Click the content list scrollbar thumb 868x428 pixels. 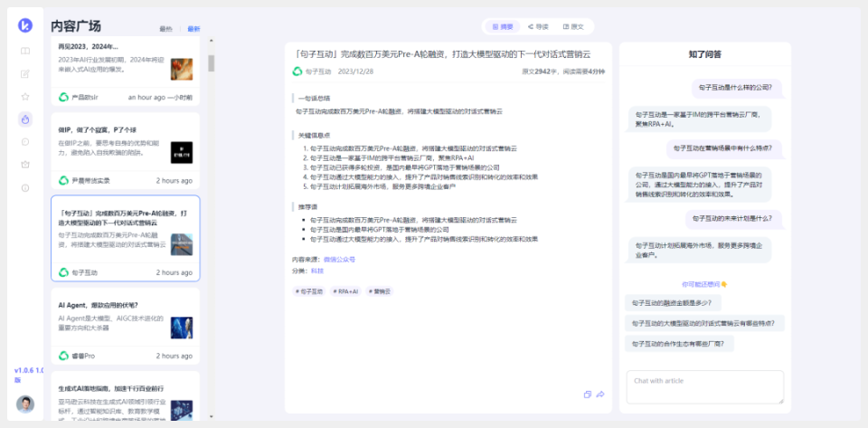point(212,63)
